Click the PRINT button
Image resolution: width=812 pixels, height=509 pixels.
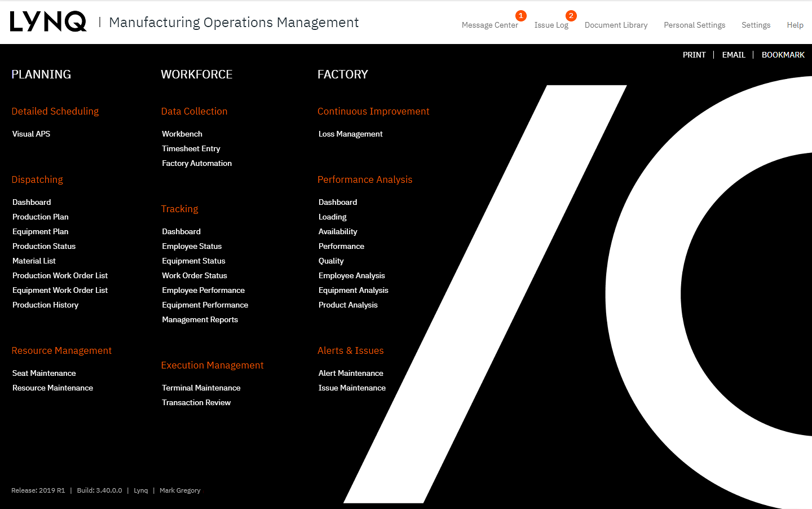tap(694, 55)
